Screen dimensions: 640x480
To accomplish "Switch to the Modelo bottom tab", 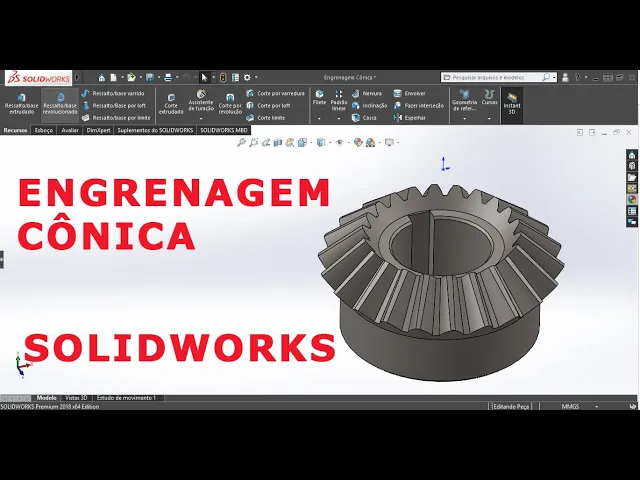I will coord(47,398).
